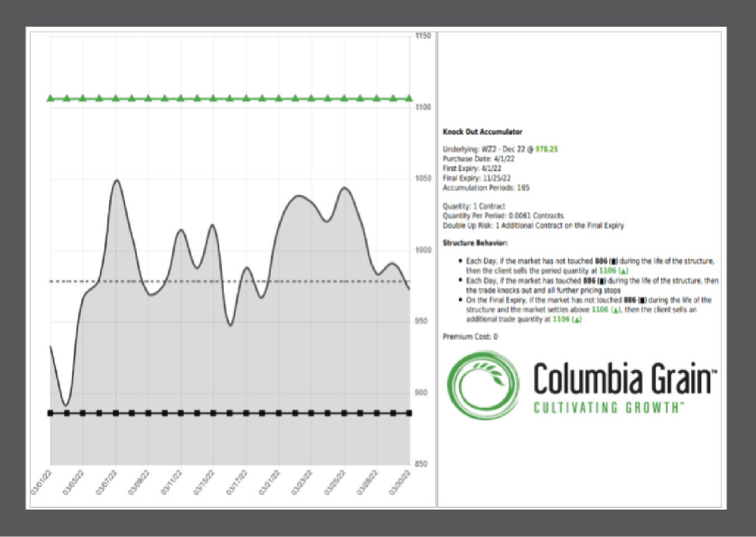Click the "Columbia Grain" wordmark
Viewport: 756px width, 537px height.
point(624,380)
